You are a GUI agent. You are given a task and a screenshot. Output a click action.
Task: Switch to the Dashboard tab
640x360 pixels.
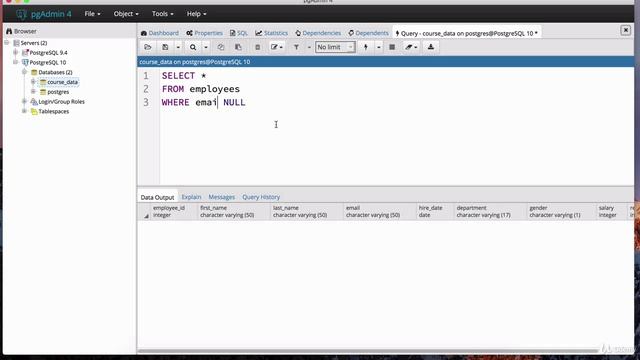[x=160, y=33]
